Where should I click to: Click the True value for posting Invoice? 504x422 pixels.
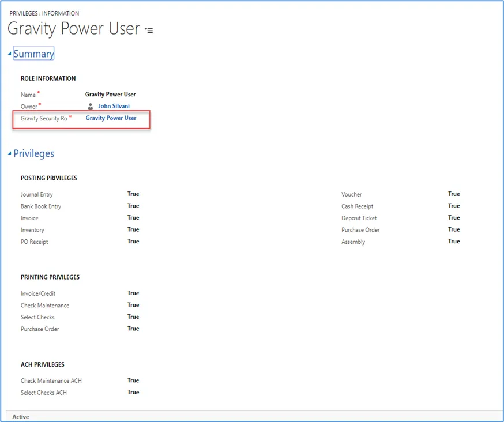(x=133, y=217)
